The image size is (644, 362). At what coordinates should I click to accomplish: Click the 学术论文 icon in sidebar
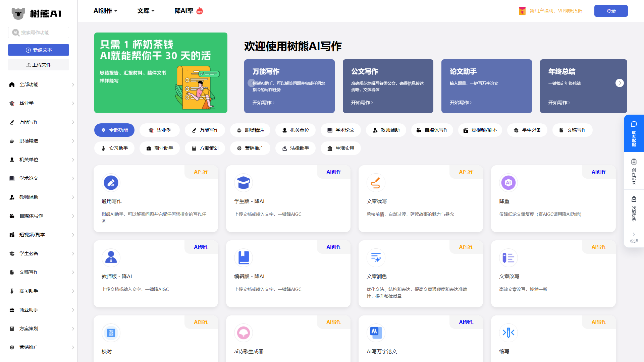[x=12, y=178]
